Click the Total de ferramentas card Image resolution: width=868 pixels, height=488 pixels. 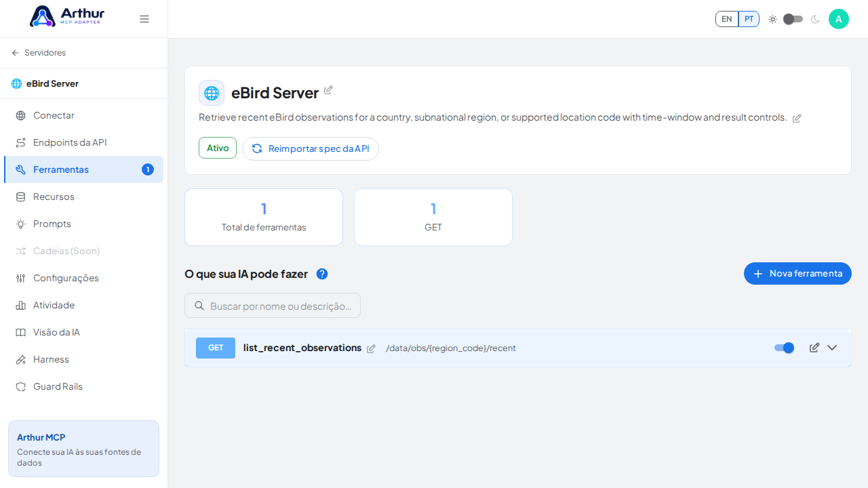[264, 217]
